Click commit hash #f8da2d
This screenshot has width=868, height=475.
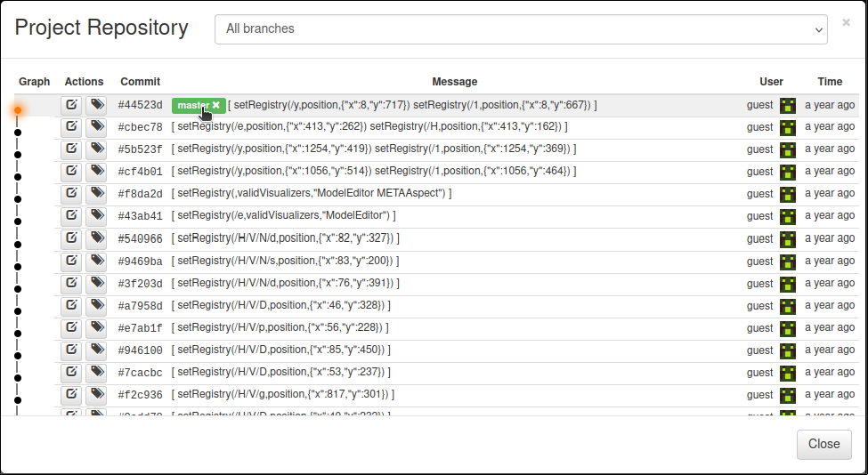coord(141,194)
